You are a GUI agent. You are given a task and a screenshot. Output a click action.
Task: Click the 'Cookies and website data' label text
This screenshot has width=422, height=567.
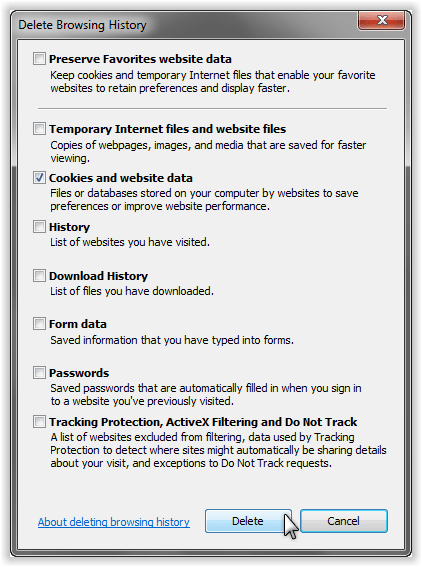point(121,178)
